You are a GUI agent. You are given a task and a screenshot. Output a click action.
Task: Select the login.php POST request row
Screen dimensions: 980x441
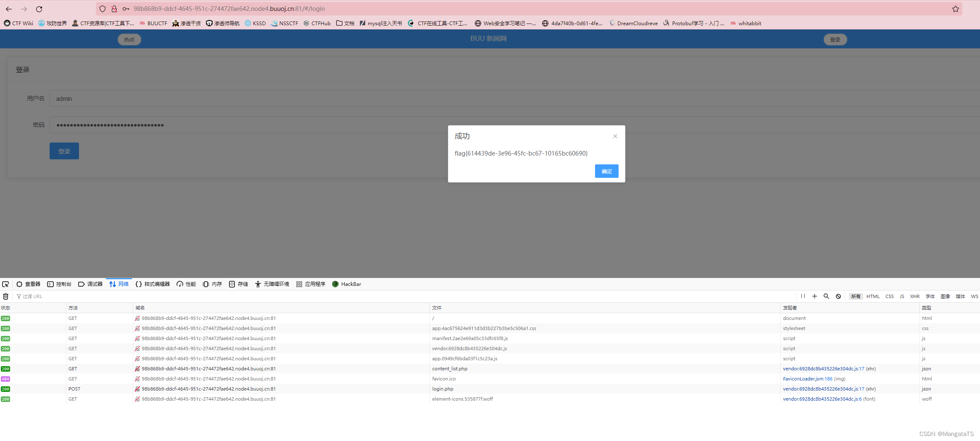tap(490, 389)
